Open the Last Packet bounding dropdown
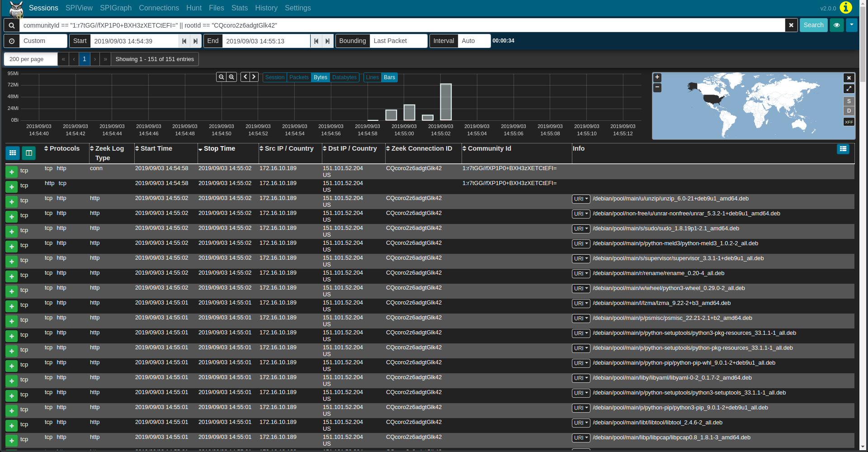 click(398, 41)
